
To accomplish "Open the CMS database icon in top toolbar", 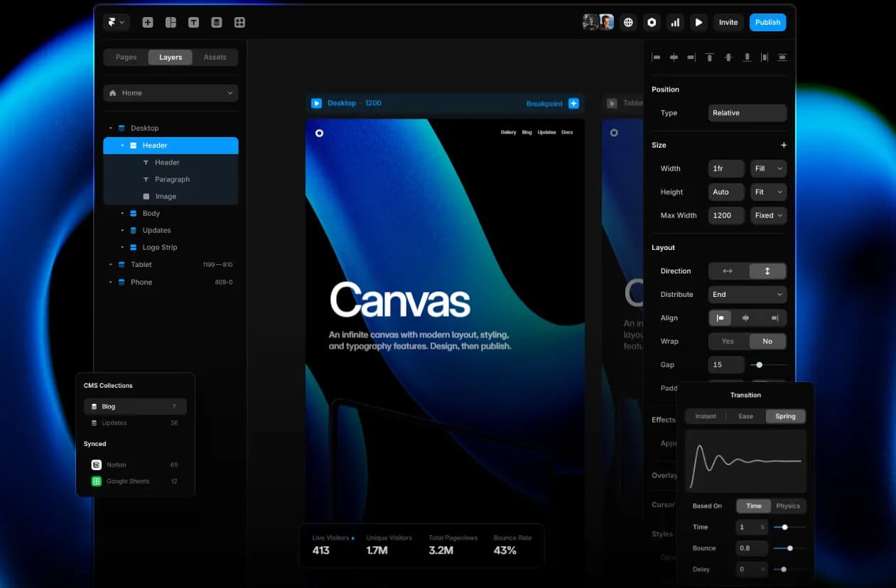I will click(x=217, y=23).
